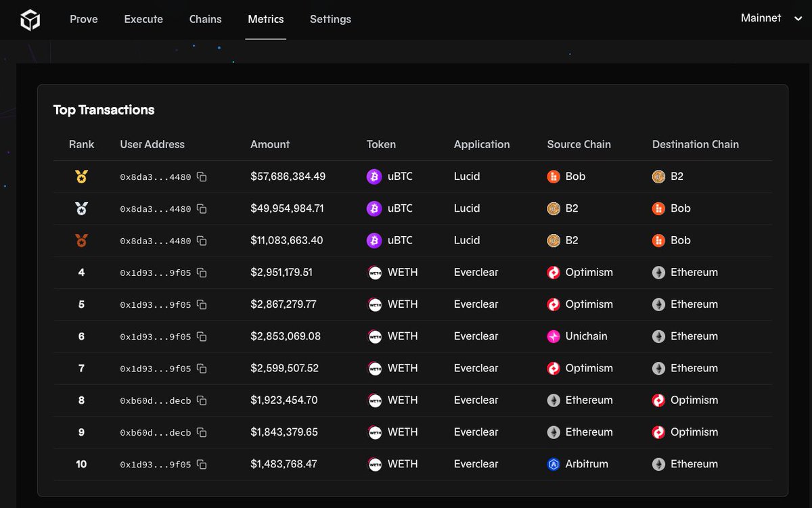Copy address in rank 8 row
812x508 pixels.
(x=202, y=400)
